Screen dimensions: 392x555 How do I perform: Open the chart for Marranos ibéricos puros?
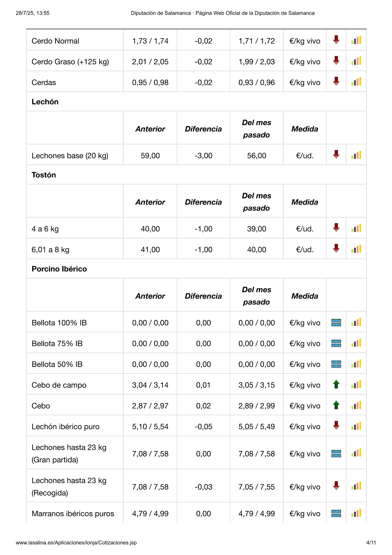coord(356,513)
